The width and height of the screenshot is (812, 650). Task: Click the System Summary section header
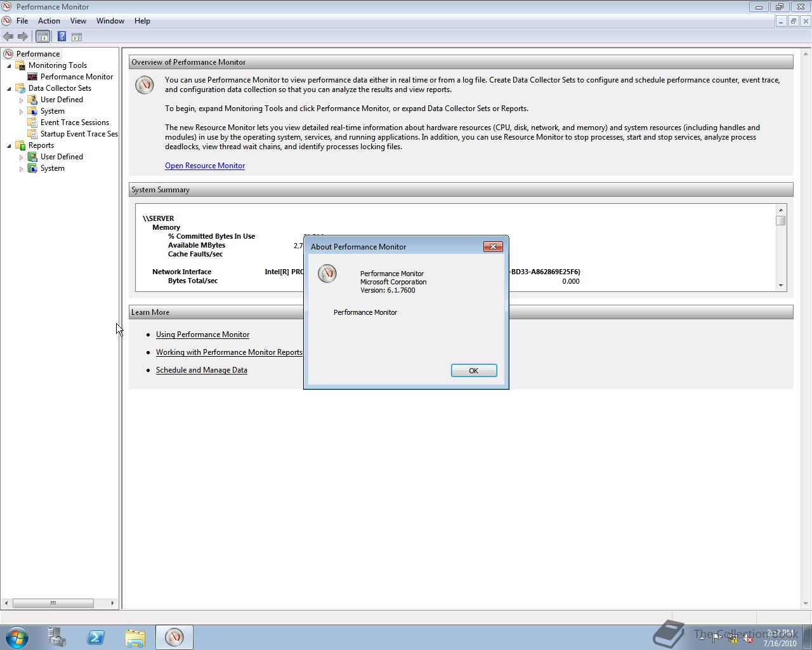point(461,190)
